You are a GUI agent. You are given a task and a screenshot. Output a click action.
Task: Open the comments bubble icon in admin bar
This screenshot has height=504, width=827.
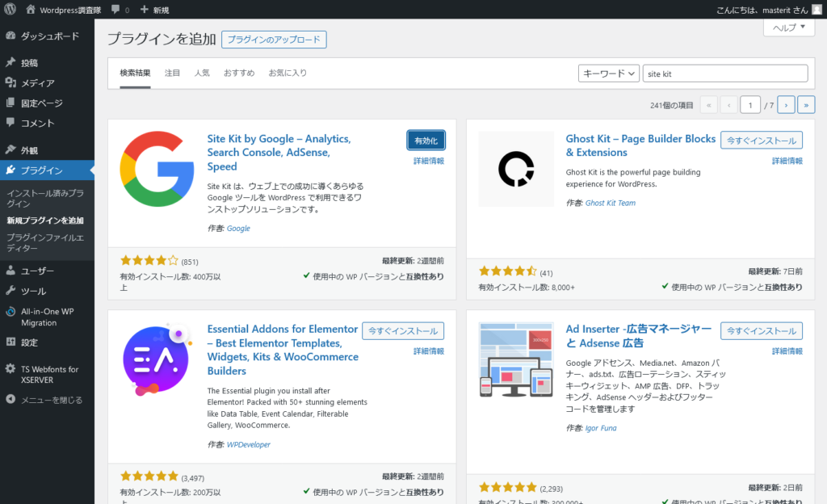point(115,10)
